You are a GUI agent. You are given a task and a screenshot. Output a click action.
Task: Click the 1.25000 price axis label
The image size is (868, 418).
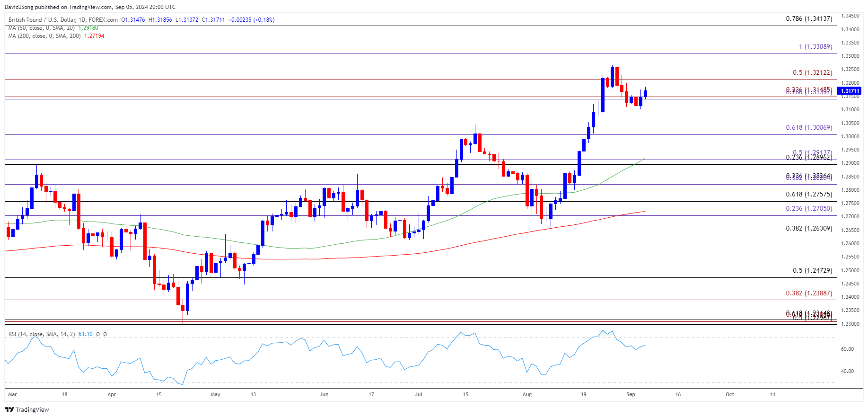850,270
